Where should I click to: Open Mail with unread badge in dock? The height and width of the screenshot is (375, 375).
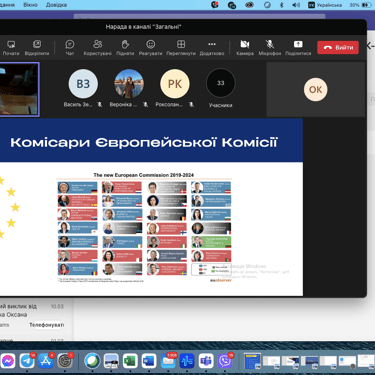[x=168, y=361]
